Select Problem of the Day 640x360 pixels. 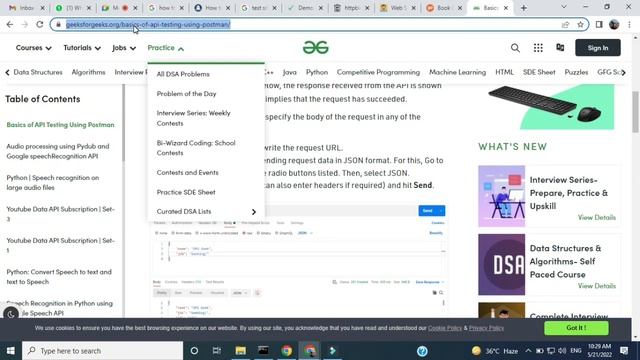[186, 93]
